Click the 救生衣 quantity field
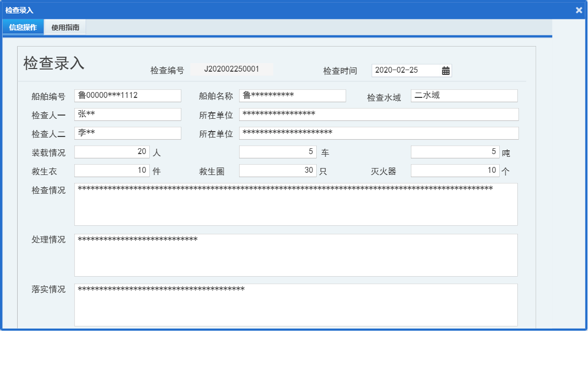588x381 pixels. [x=111, y=170]
